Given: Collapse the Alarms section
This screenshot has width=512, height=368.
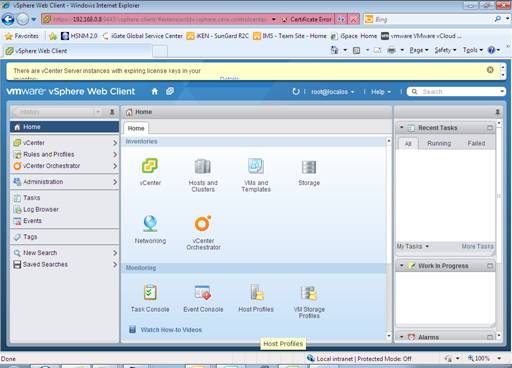Looking at the screenshot, I should pyautogui.click(x=402, y=337).
